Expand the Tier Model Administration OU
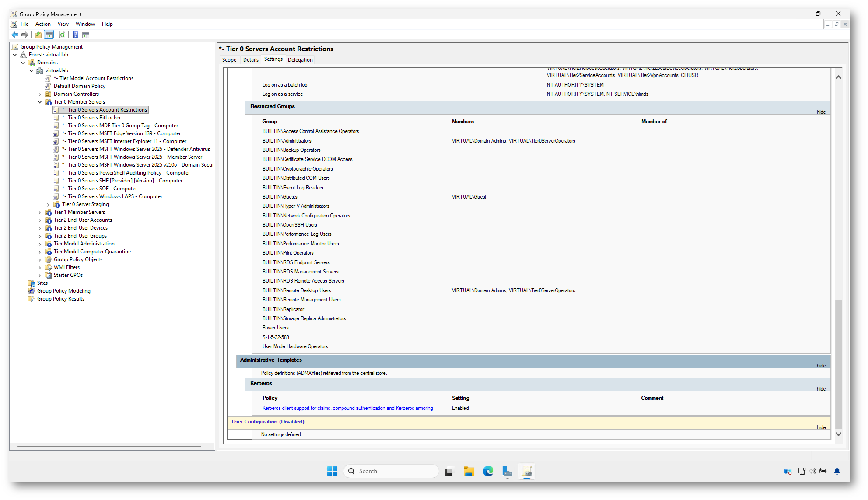Screen dimensions: 868x500 pos(40,244)
